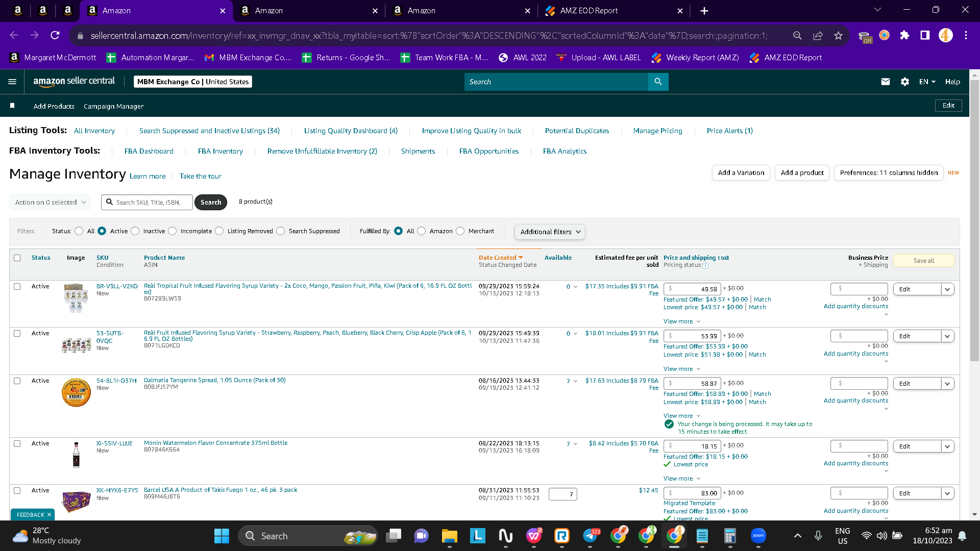Open the Calculator app in taskbar
The height and width of the screenshot is (551, 980).
tap(730, 536)
